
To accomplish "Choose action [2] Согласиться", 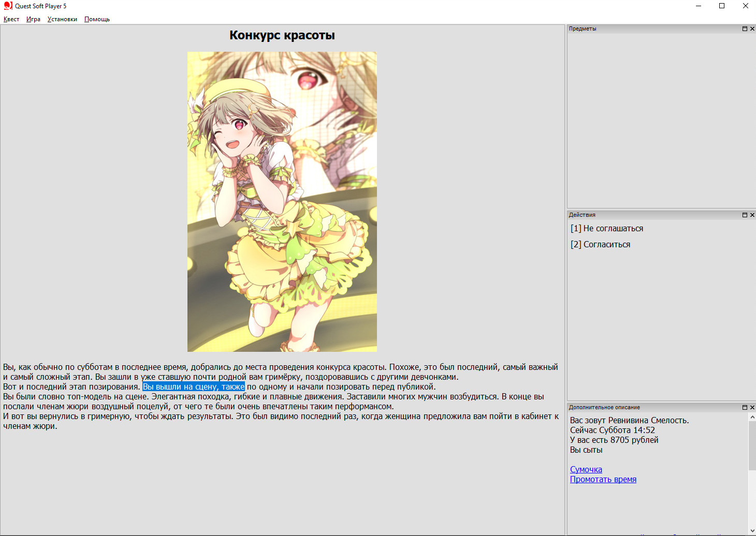I will coord(600,245).
